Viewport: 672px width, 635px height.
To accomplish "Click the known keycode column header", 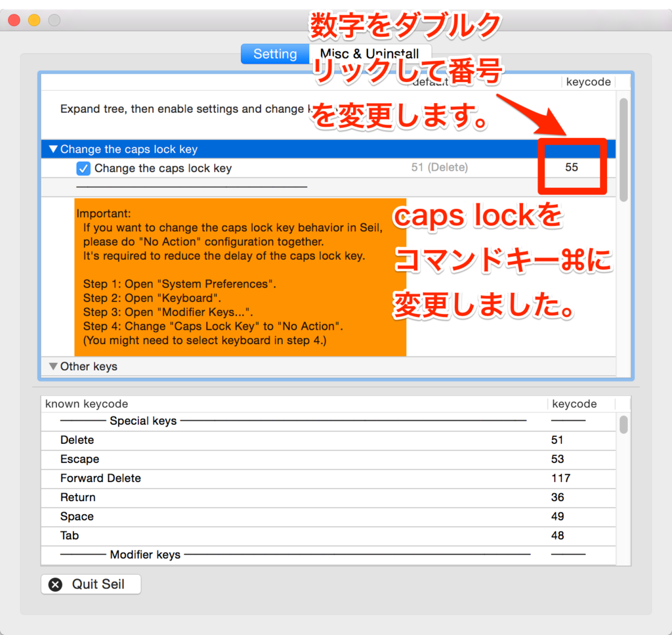I will click(293, 404).
